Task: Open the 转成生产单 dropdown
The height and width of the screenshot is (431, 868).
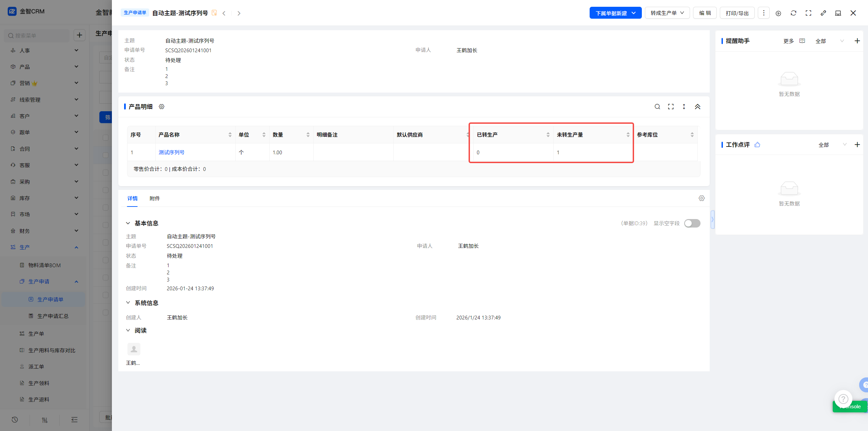Action: point(667,13)
